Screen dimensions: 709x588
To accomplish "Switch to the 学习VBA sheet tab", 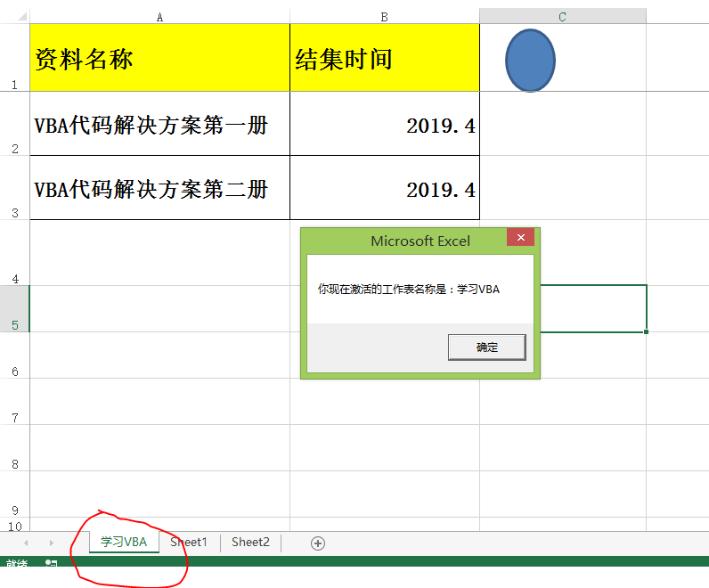I will click(124, 542).
